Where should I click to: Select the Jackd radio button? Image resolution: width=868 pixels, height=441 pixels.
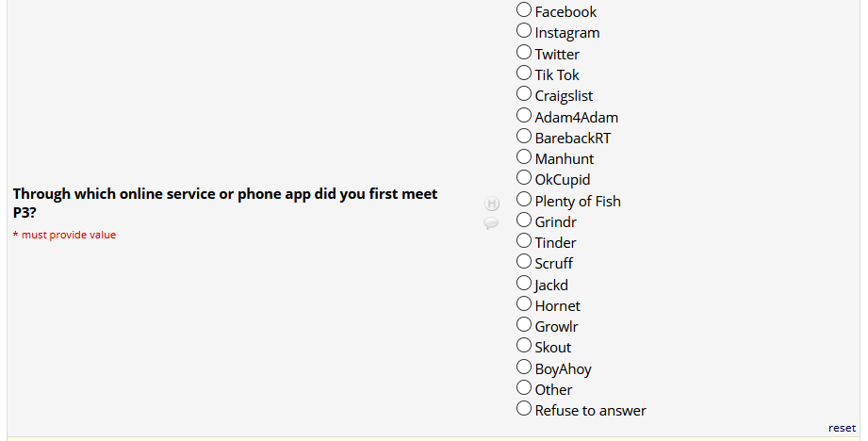point(524,283)
